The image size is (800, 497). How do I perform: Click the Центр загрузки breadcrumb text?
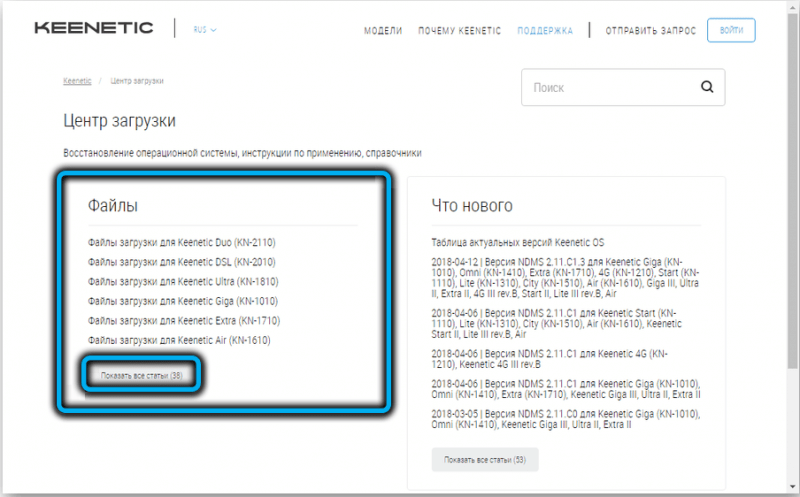pos(137,81)
